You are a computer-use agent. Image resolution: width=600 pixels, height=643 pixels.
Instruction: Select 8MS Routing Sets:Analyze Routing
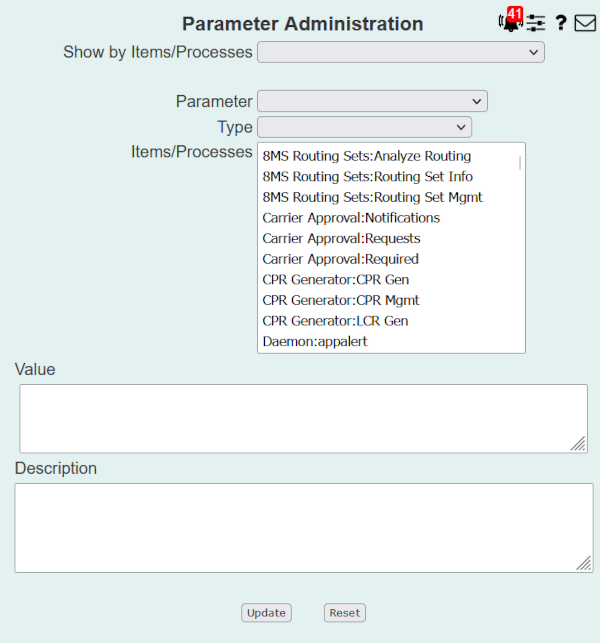(x=366, y=156)
